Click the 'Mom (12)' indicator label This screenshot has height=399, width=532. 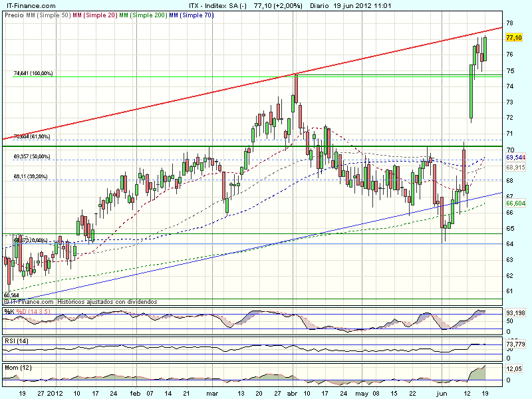click(x=18, y=368)
